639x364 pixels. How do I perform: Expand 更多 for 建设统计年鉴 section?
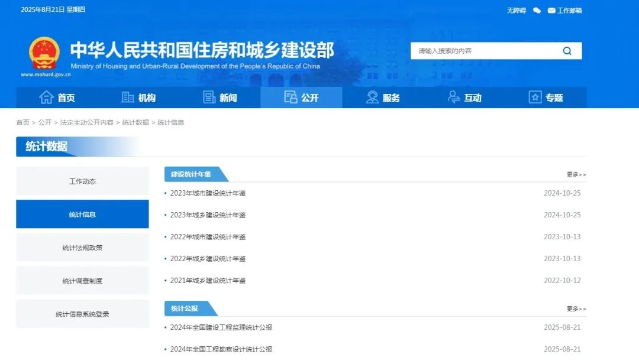[x=576, y=174]
